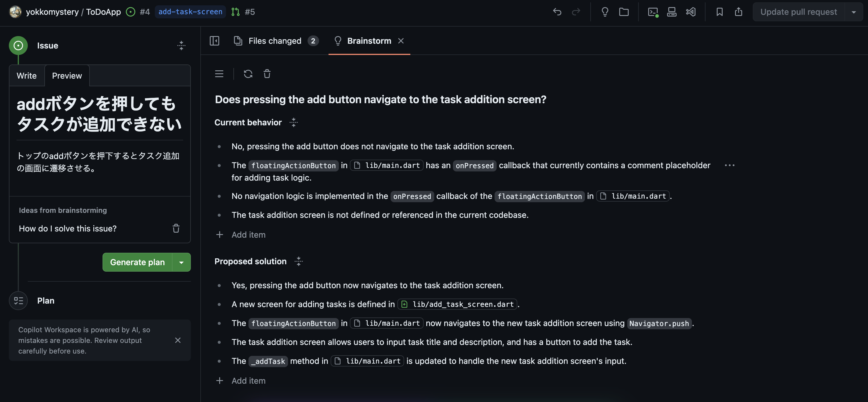
Task: Click the share icon in top bar
Action: tap(738, 12)
